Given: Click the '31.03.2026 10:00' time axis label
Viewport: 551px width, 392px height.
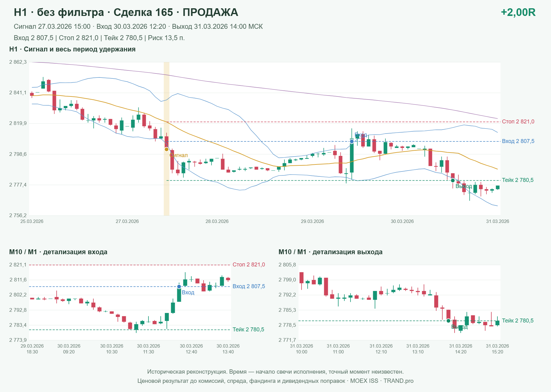Looking at the screenshot, I should pos(302,349).
